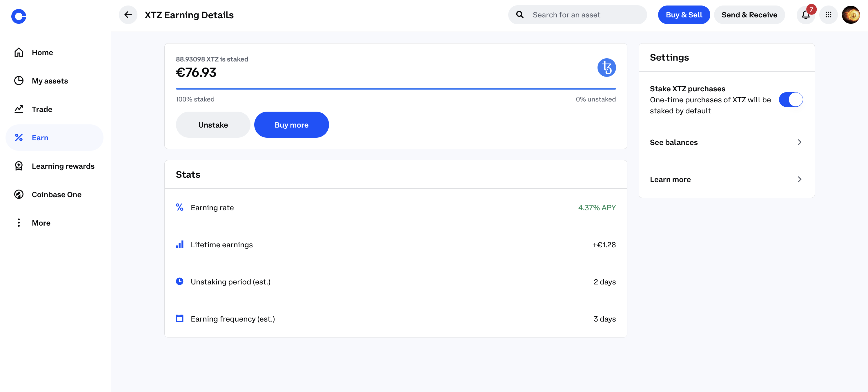Viewport: 868px width, 392px height.
Task: Click the Lifetime earnings bar chart icon
Action: (x=179, y=244)
